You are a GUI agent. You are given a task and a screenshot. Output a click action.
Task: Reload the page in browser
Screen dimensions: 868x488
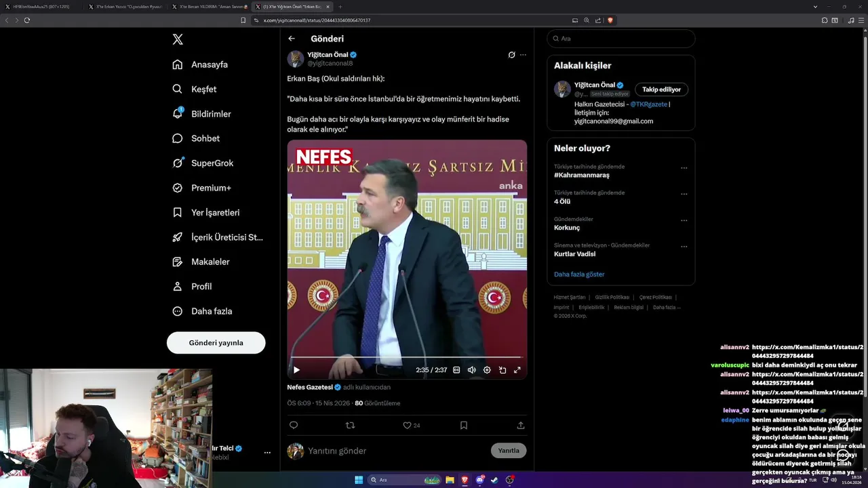tap(27, 20)
